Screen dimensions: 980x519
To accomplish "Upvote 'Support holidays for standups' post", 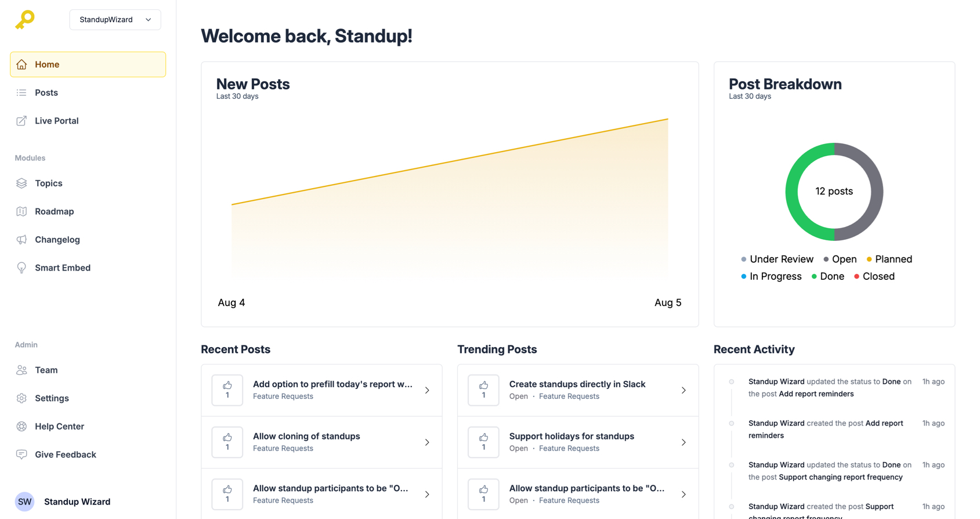I will pyautogui.click(x=483, y=442).
